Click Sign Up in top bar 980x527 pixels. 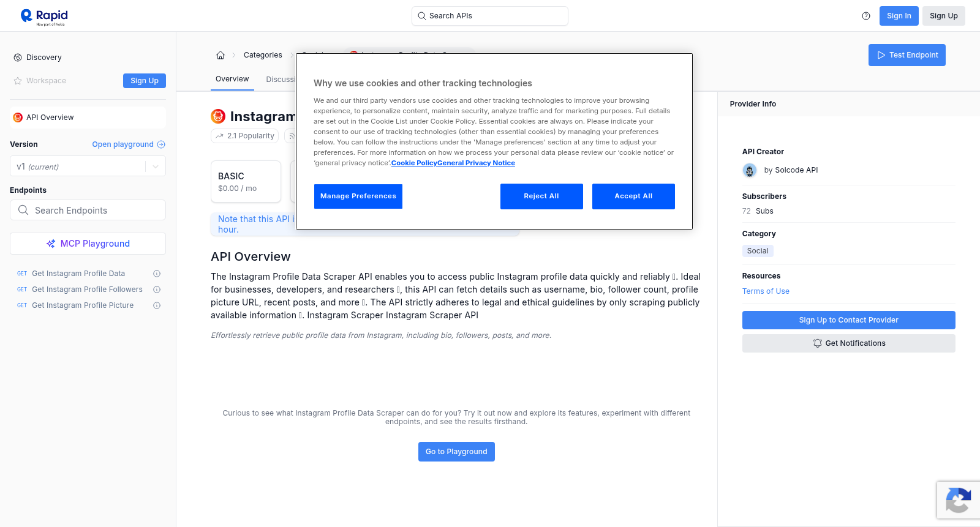[943, 16]
